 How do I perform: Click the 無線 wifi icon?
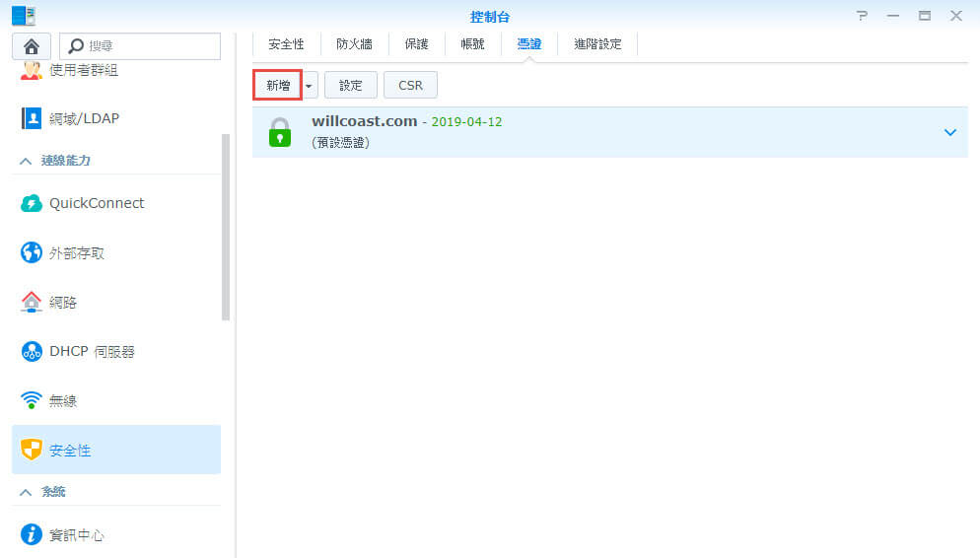click(32, 400)
